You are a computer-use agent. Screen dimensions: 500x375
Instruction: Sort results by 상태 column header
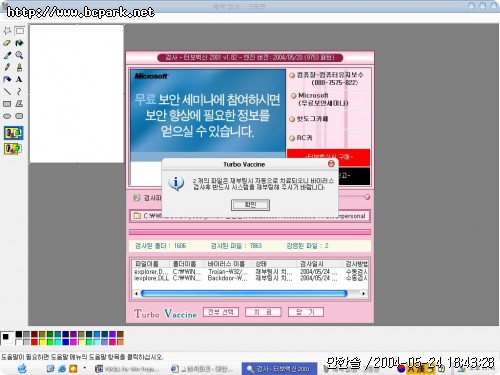click(274, 264)
